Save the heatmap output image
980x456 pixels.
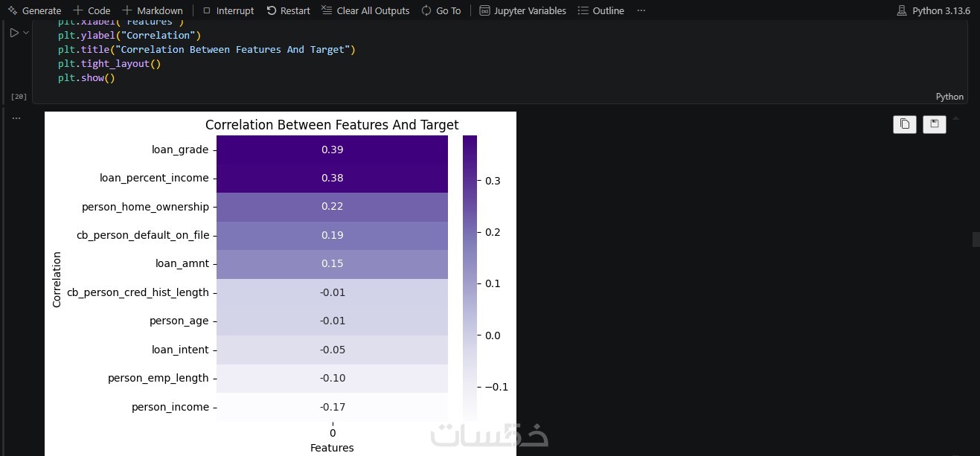pos(934,124)
